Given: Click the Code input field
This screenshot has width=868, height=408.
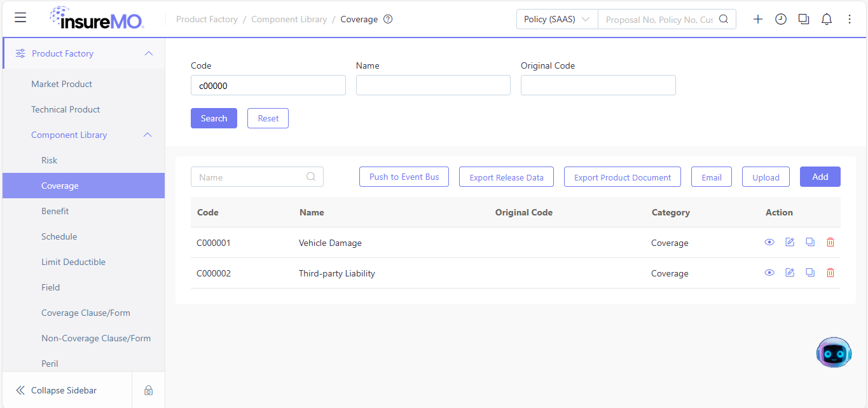Looking at the screenshot, I should (268, 85).
